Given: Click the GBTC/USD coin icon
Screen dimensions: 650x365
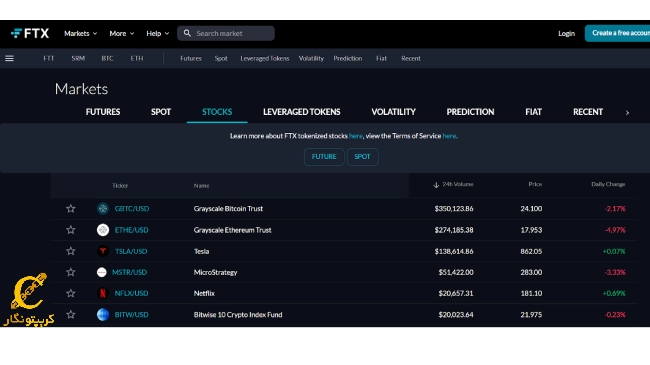Looking at the screenshot, I should click(x=103, y=209).
